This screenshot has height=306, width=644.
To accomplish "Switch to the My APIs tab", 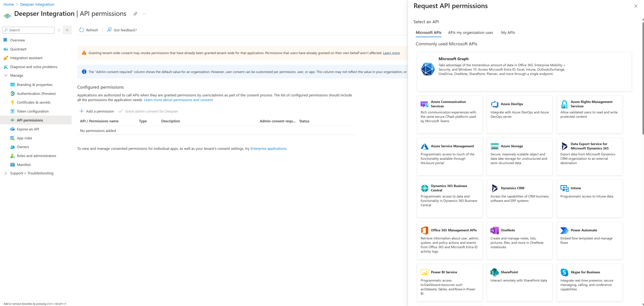I will (x=508, y=32).
